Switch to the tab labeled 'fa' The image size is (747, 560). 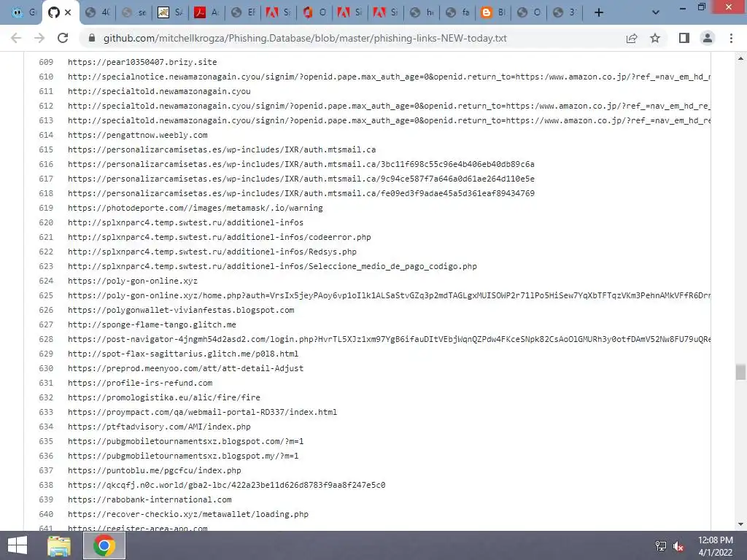pyautogui.click(x=457, y=12)
